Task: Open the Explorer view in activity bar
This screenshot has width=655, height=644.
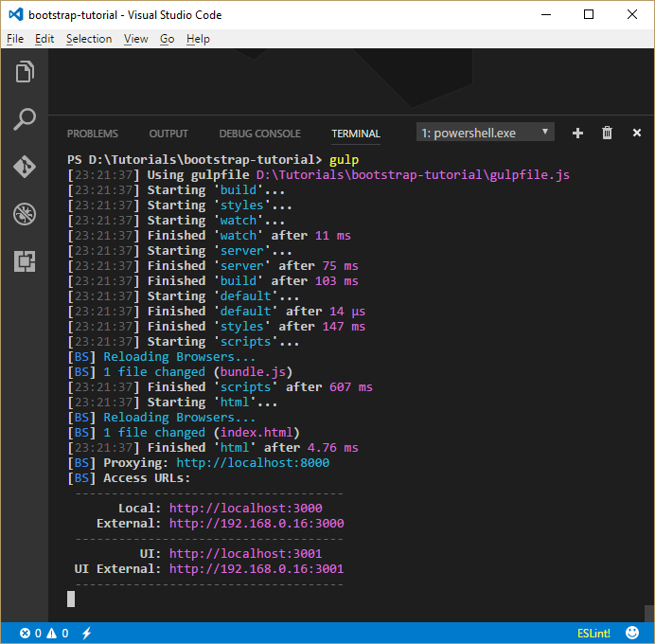Action: coord(25,73)
